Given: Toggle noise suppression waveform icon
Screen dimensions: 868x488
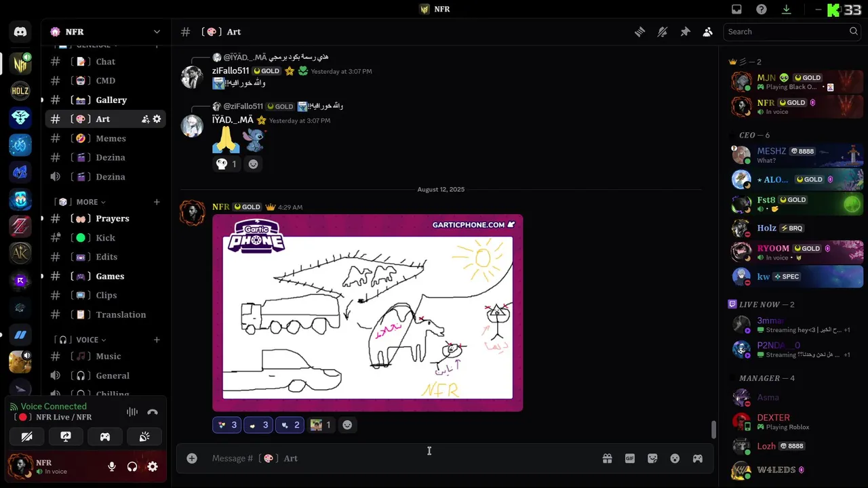Looking at the screenshot, I should click(x=132, y=411).
